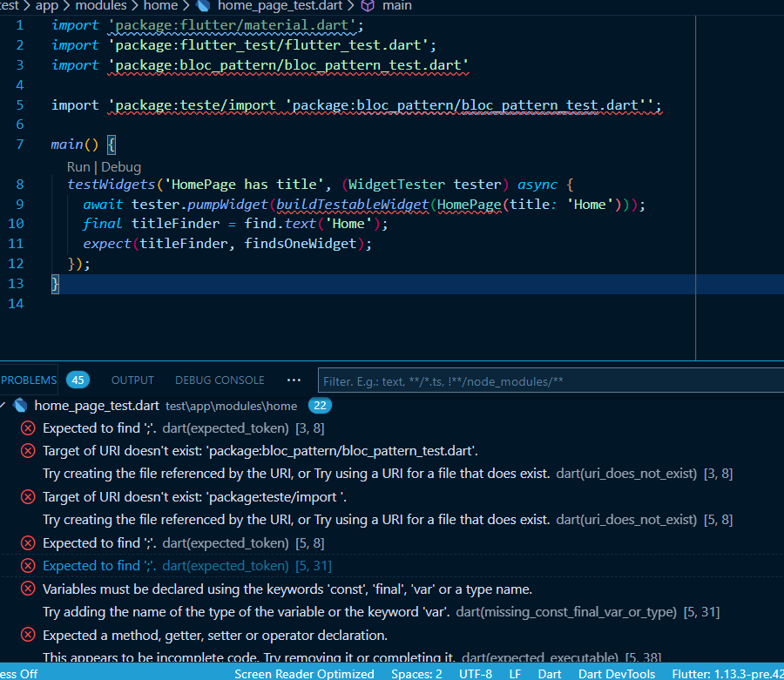Run the test via Run code lens
This screenshot has width=784, height=680.
point(78,167)
